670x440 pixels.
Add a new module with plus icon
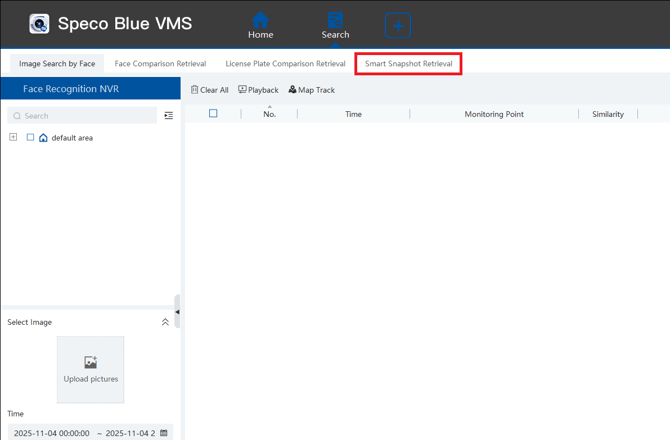398,25
